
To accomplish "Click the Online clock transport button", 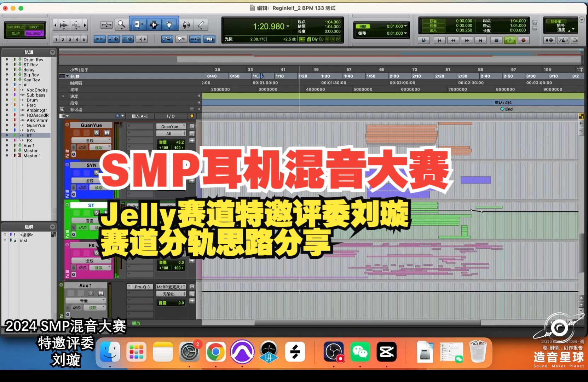I will pos(424,40).
